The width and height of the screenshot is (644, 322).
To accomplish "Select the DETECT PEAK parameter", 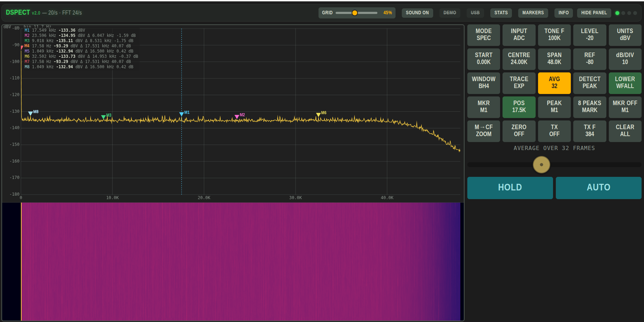I will click(x=590, y=83).
